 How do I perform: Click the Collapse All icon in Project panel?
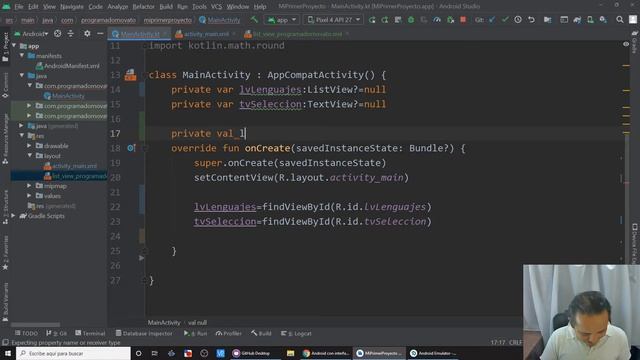[71, 33]
